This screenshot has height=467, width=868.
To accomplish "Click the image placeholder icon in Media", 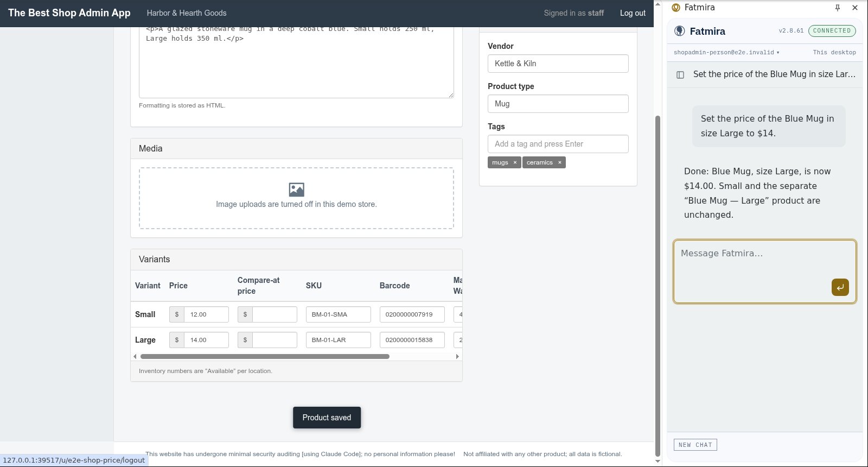I will tap(296, 190).
